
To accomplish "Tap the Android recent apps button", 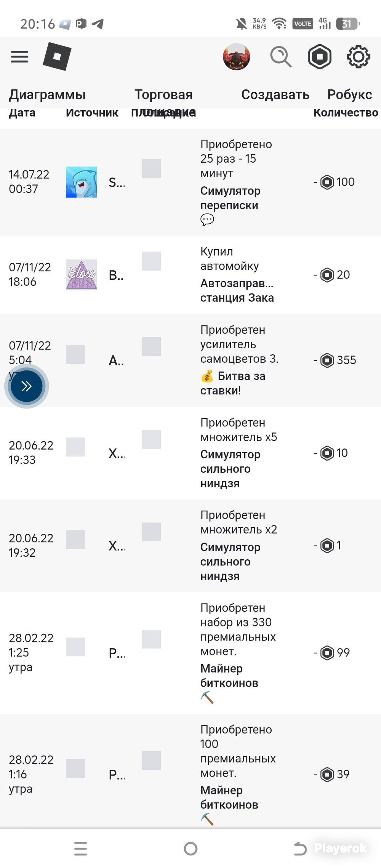I will click(x=81, y=849).
